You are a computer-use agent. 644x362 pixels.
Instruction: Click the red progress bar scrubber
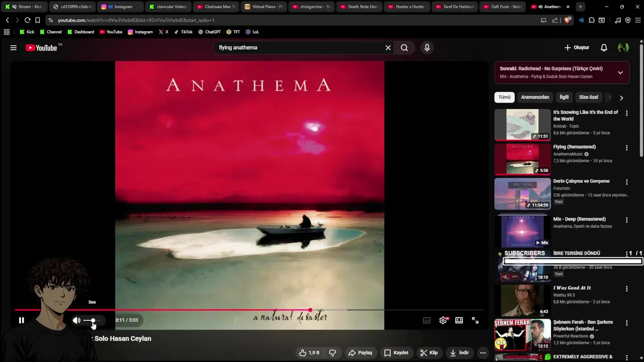tap(310, 310)
